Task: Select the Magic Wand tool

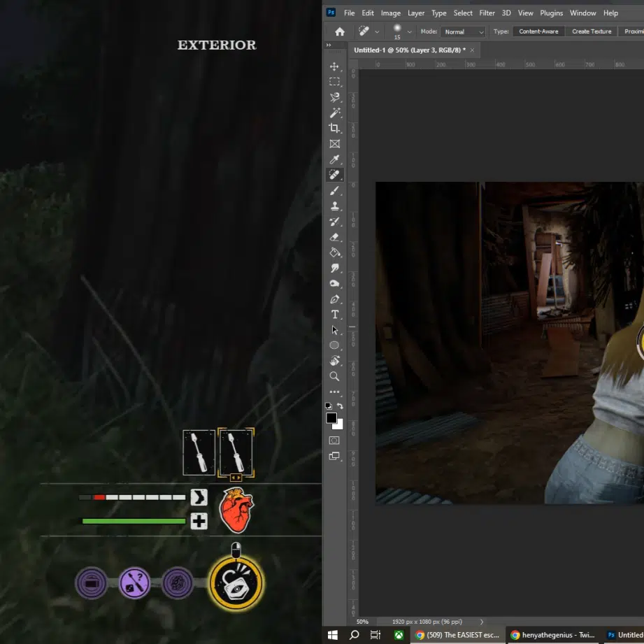Action: tap(334, 113)
